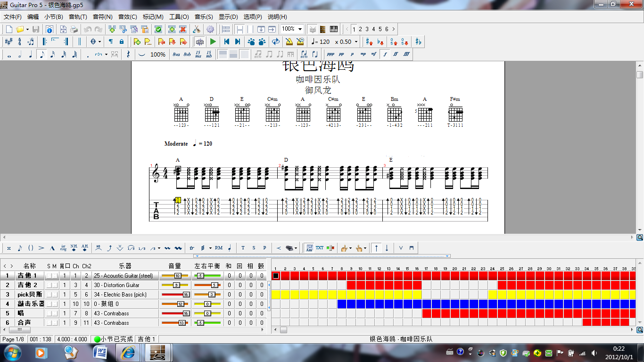Open the tempo speed x 0.50 dropdown
Viewport: 644px width, 362px height.
pyautogui.click(x=355, y=41)
